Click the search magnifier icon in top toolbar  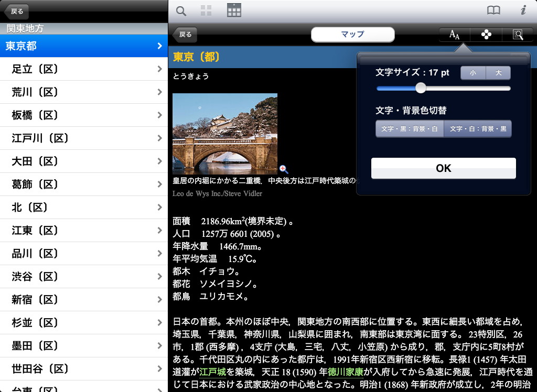point(181,10)
